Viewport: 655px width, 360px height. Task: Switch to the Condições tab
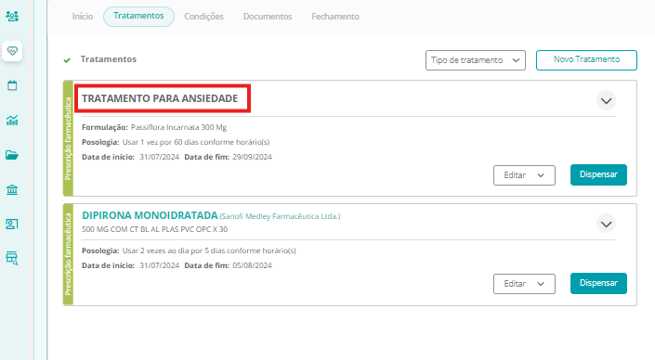[x=204, y=16]
